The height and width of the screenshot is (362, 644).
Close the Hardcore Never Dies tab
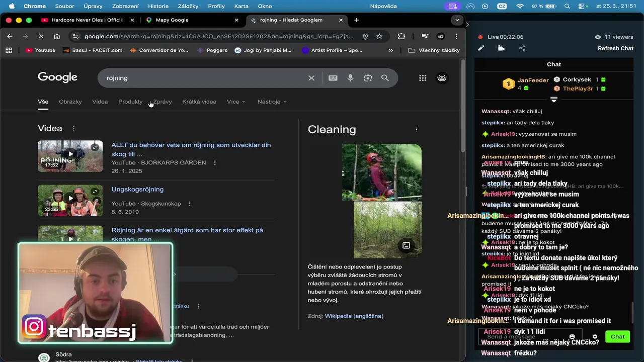click(x=132, y=20)
